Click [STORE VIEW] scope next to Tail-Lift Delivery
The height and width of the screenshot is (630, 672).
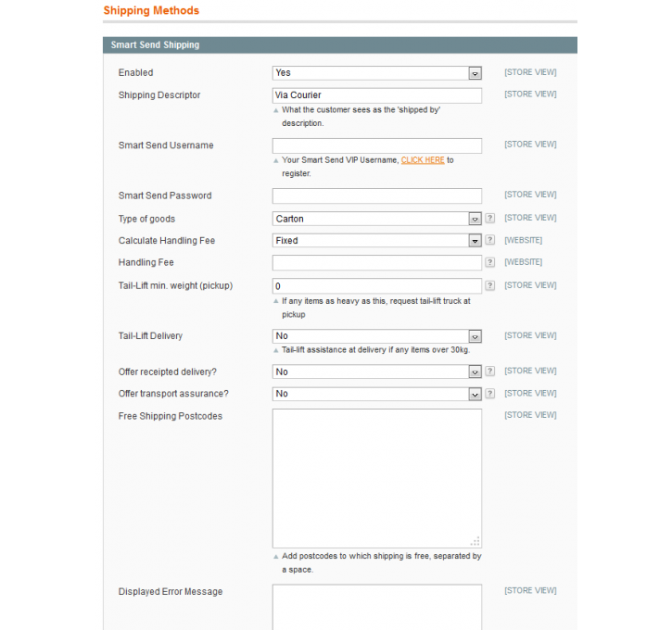530,335
